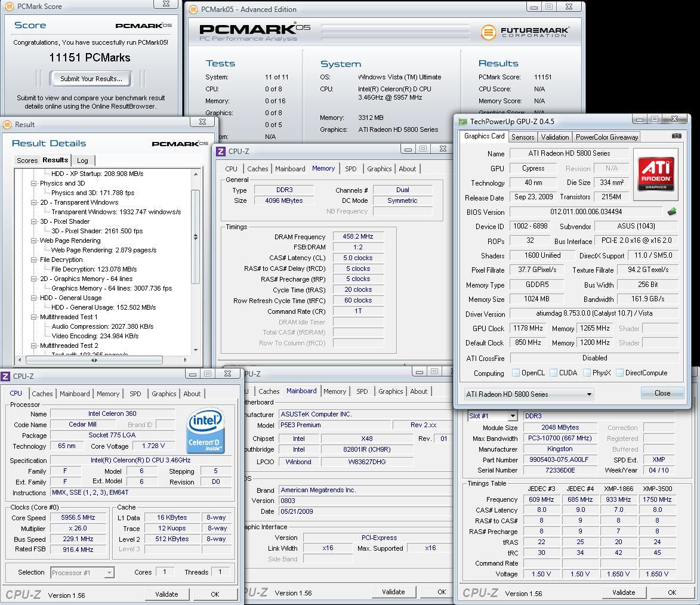Click the GPU Clock 1178 MHz field

pyautogui.click(x=528, y=329)
